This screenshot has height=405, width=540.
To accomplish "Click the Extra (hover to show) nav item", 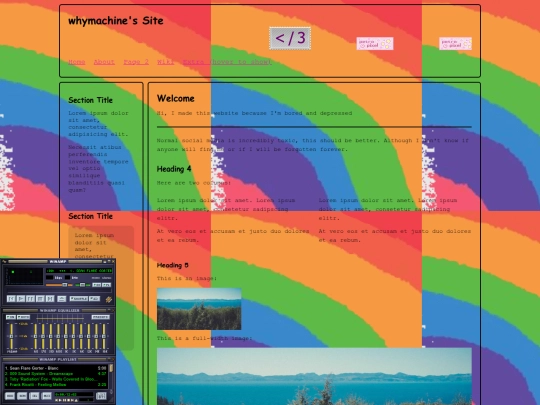I will point(227,62).
